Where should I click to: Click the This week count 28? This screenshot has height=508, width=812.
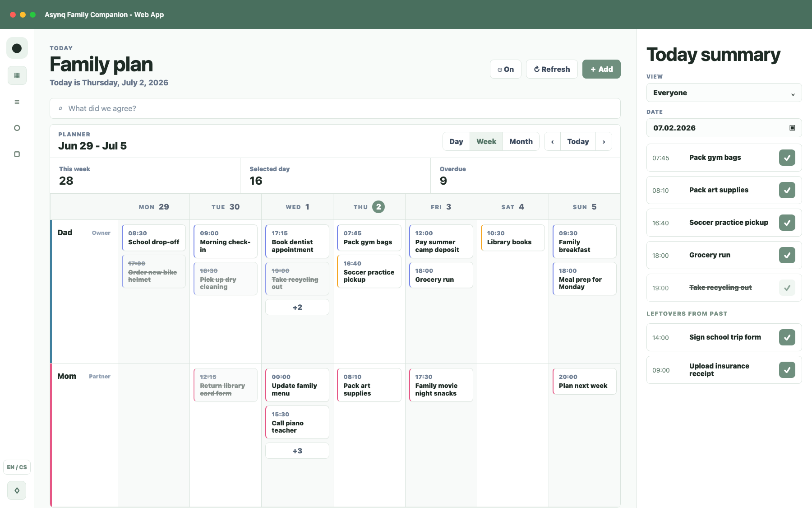click(66, 181)
